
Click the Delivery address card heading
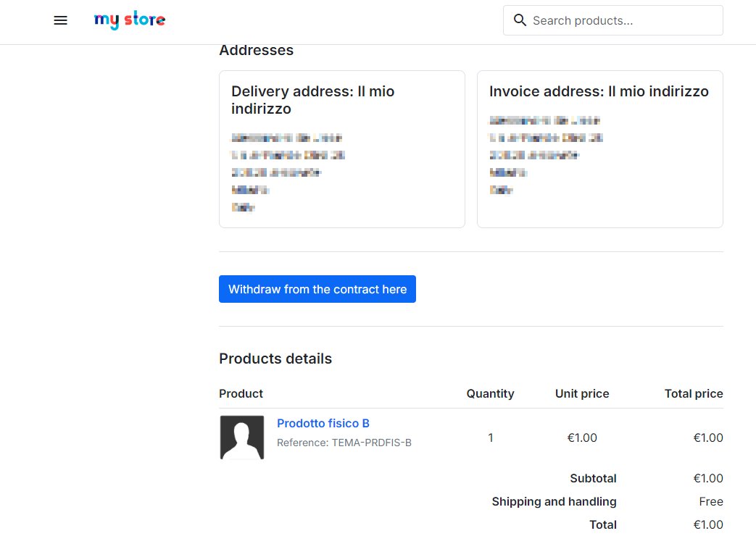(x=313, y=100)
